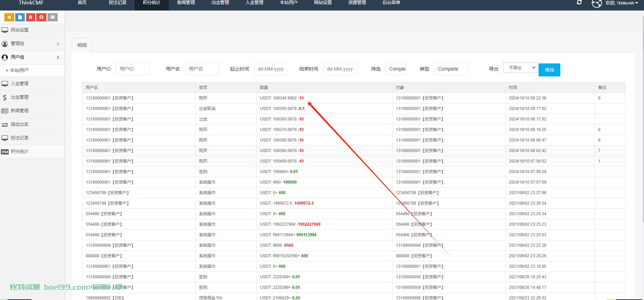This screenshot has width=644, height=300.
Task: Open the 不导出 export dropdown
Action: point(520,68)
